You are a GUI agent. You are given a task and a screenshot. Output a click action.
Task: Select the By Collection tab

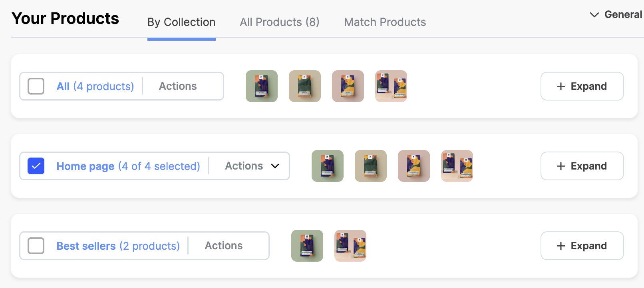click(181, 22)
